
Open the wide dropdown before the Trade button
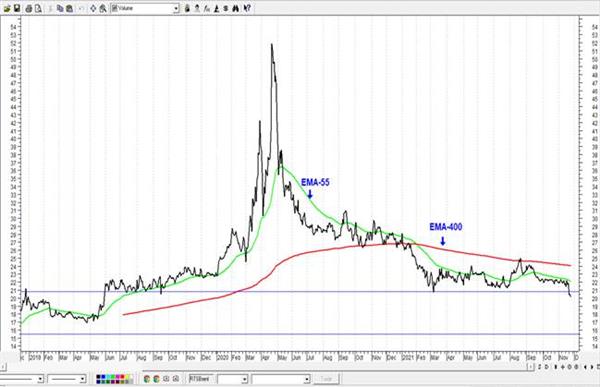(307, 379)
